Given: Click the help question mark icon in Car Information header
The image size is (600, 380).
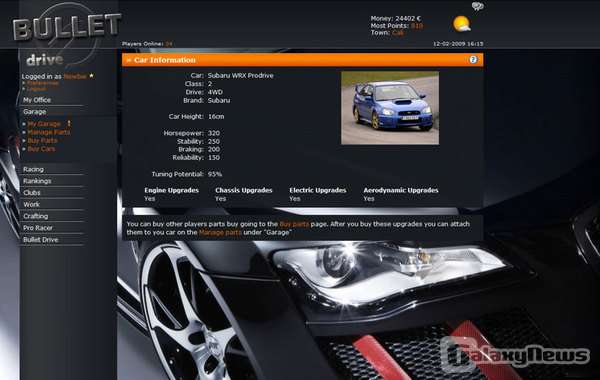Looking at the screenshot, I should [473, 60].
